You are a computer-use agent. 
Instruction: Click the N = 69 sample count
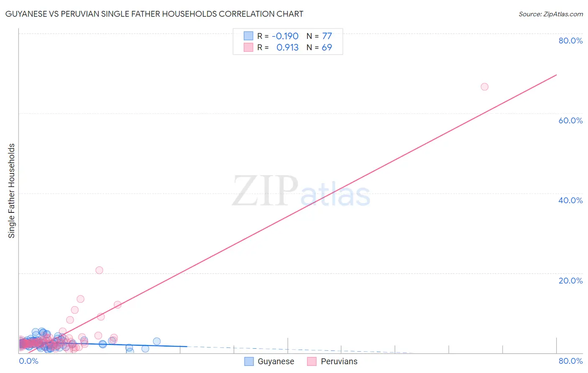tap(319, 47)
